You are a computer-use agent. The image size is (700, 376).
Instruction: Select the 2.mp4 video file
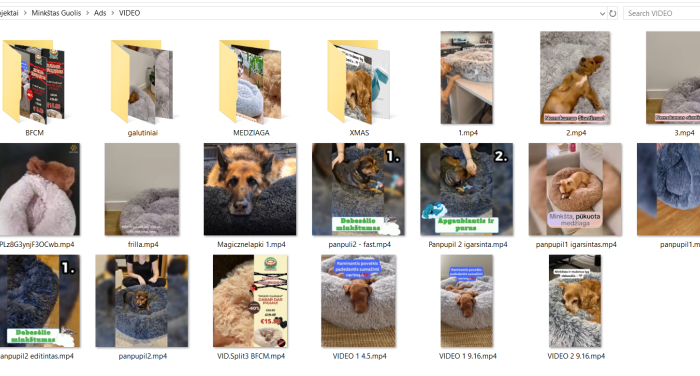click(575, 78)
